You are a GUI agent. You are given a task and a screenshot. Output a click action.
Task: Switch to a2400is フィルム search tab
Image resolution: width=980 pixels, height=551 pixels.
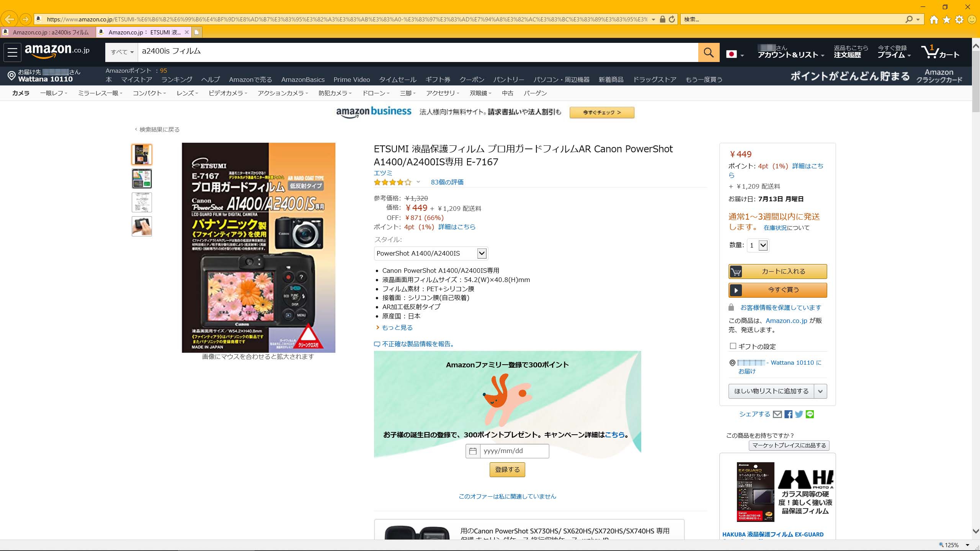coord(48,32)
